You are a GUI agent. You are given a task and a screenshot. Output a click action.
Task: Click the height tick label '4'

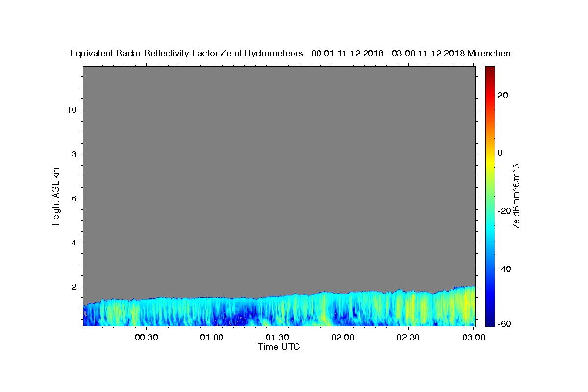point(74,243)
